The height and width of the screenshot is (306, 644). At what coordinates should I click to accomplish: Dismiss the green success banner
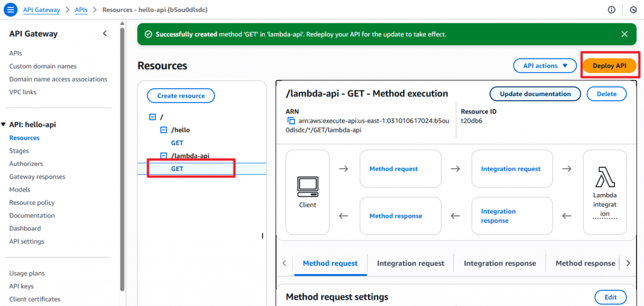[x=625, y=34]
